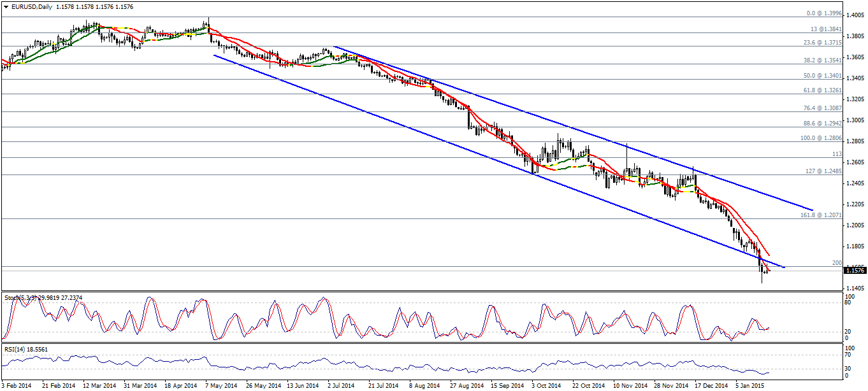This screenshot has width=868, height=391.
Task: Click the triangle arrow beside EURUSD,Daily
Action: (x=5, y=6)
